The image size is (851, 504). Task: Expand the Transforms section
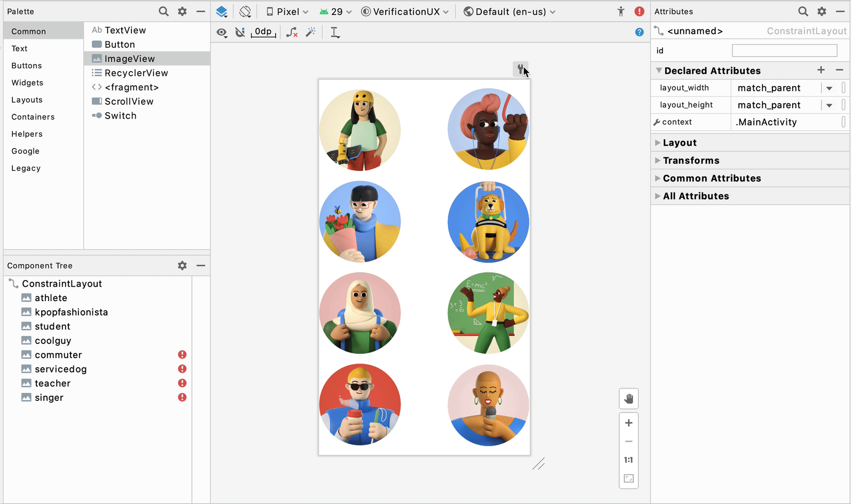tap(658, 160)
